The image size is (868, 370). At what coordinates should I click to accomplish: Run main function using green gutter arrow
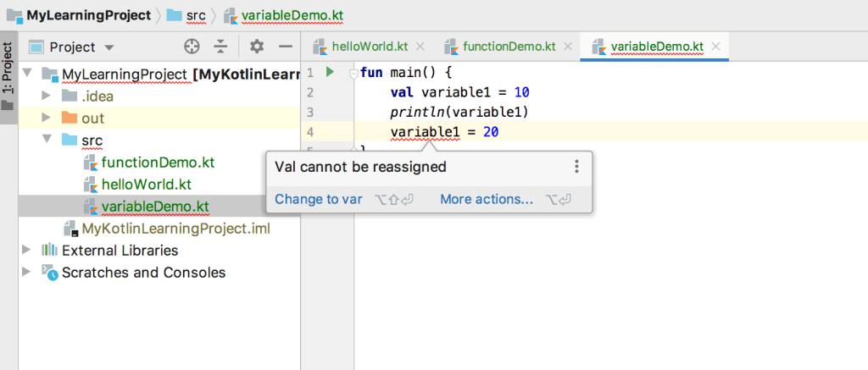coord(331,73)
